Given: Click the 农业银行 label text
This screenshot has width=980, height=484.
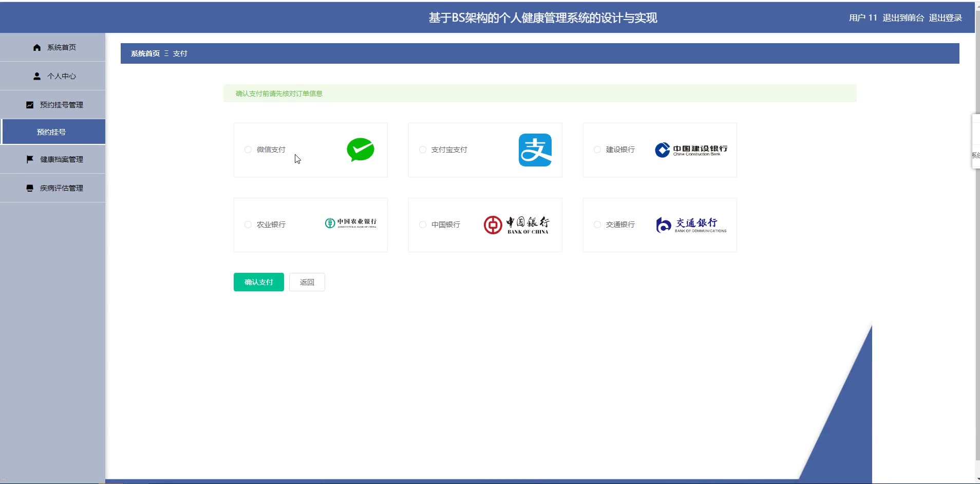Looking at the screenshot, I should tap(271, 225).
